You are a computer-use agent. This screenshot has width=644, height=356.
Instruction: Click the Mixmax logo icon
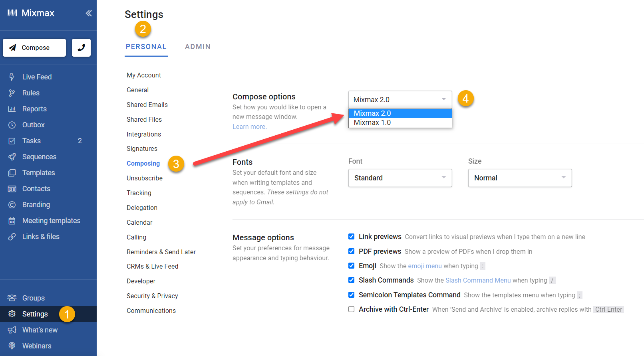coord(12,13)
